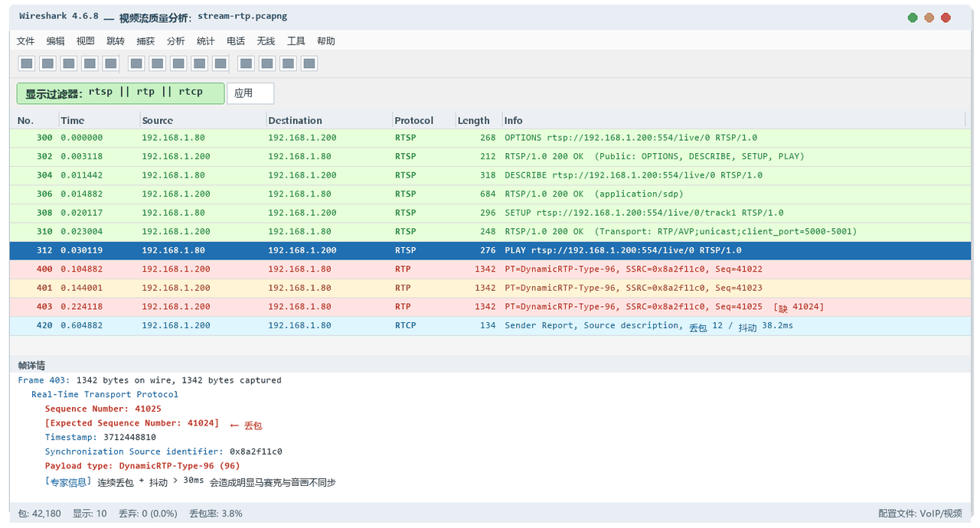Open the 编辑 menu
This screenshot has width=980, height=528.
pyautogui.click(x=55, y=41)
